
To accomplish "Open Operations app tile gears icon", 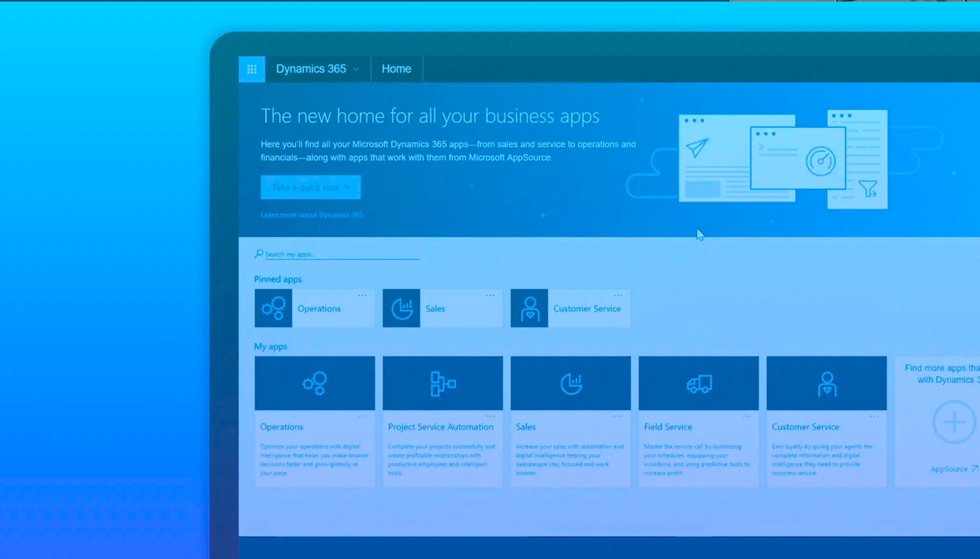I will (x=315, y=383).
